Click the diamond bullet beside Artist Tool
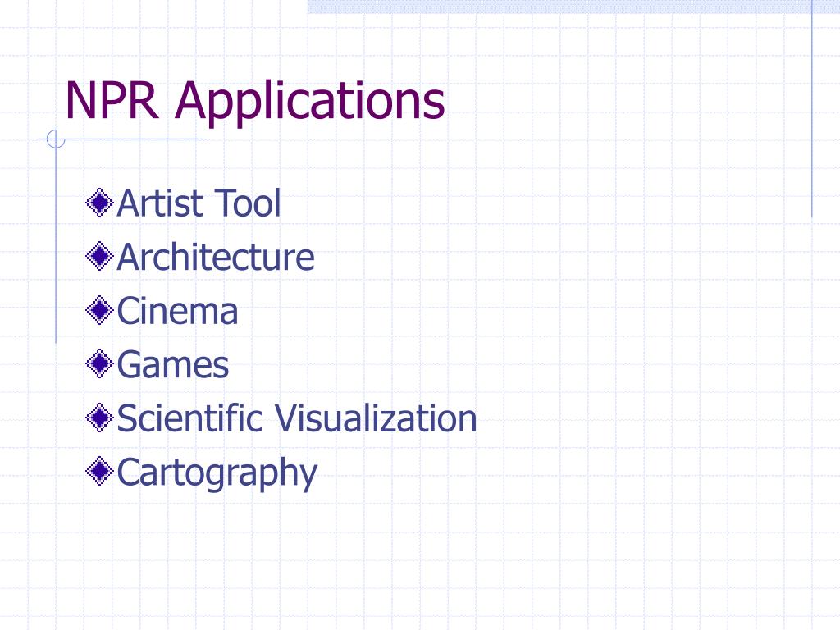This screenshot has height=630, width=840. (x=99, y=203)
